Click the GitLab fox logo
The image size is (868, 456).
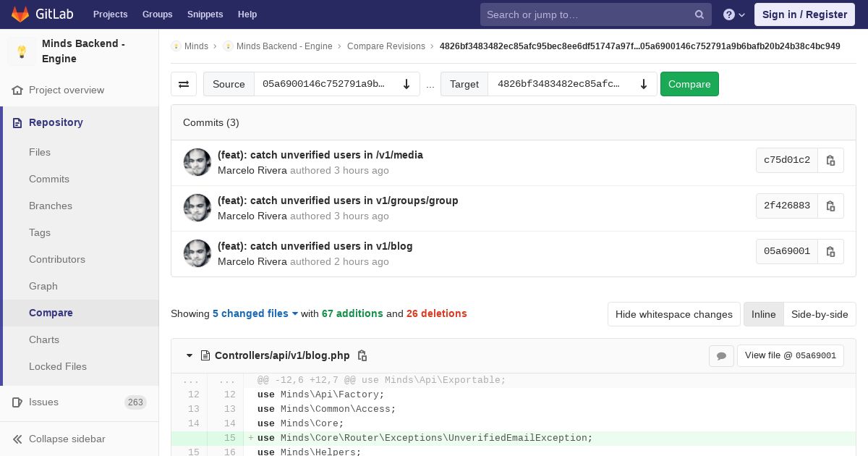(x=20, y=14)
